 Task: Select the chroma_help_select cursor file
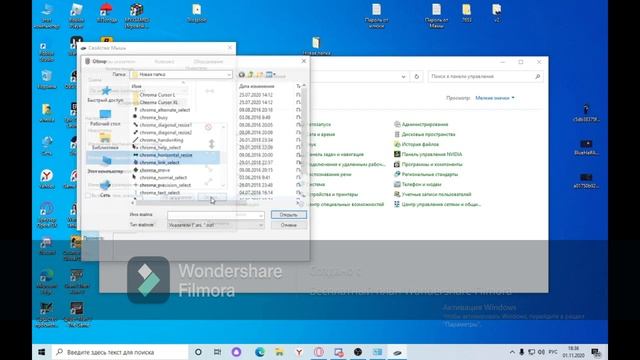[x=160, y=147]
